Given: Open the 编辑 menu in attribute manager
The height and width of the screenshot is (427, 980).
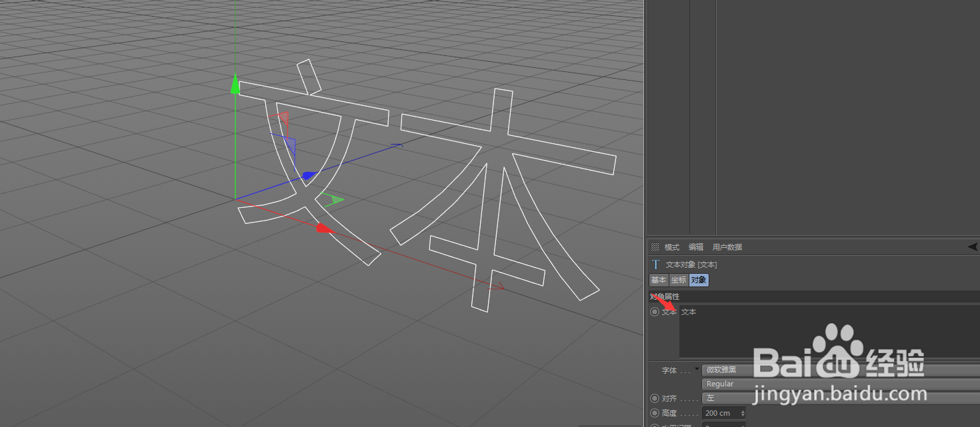Looking at the screenshot, I should tap(695, 247).
